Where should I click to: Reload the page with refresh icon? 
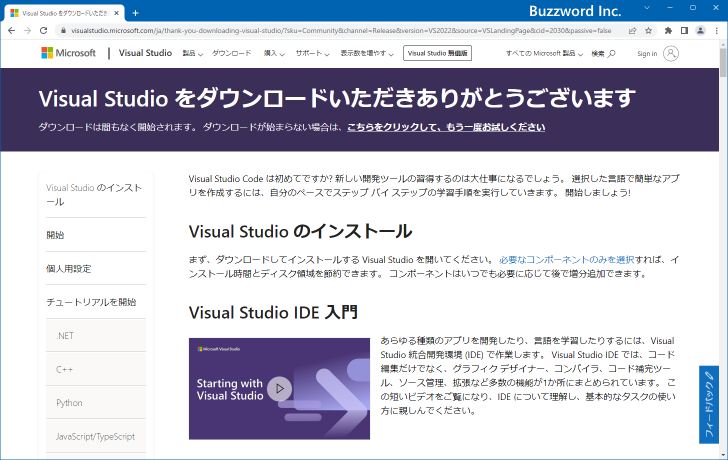coord(43,31)
